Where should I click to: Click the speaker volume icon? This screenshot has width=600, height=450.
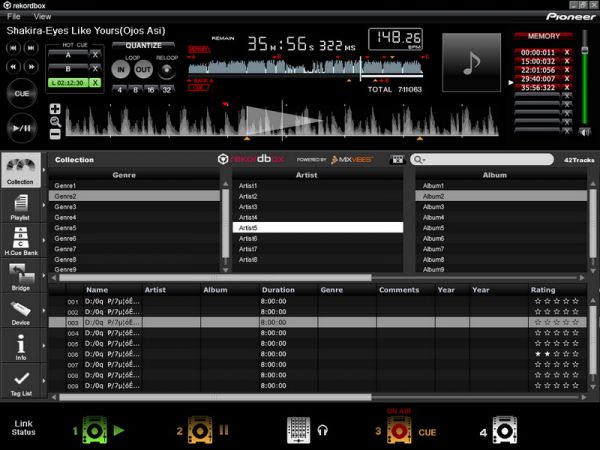click(584, 132)
